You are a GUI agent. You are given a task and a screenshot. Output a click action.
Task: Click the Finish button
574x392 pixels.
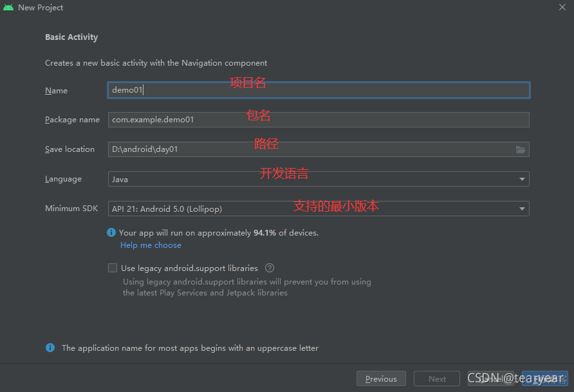point(545,379)
